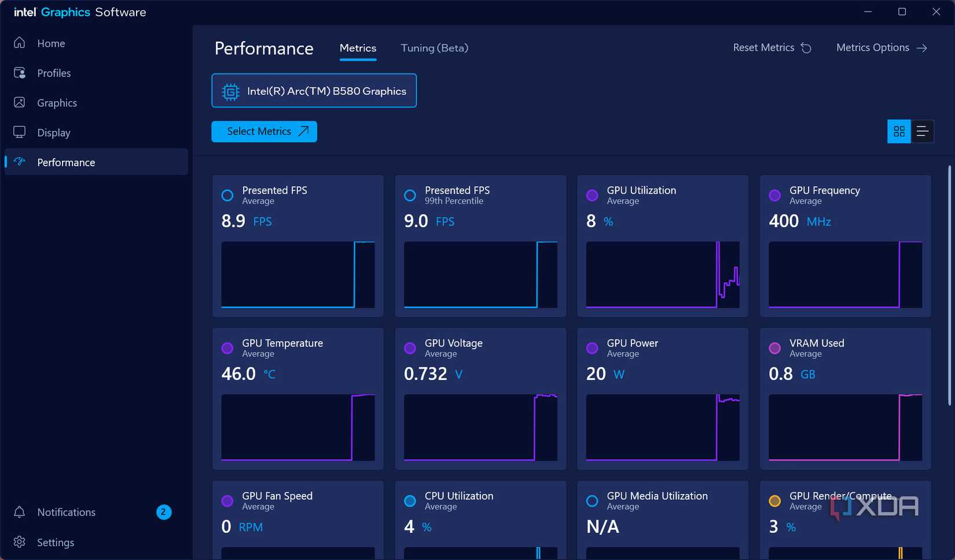The image size is (955, 560).
Task: Open the Profiles section
Action: tap(54, 73)
